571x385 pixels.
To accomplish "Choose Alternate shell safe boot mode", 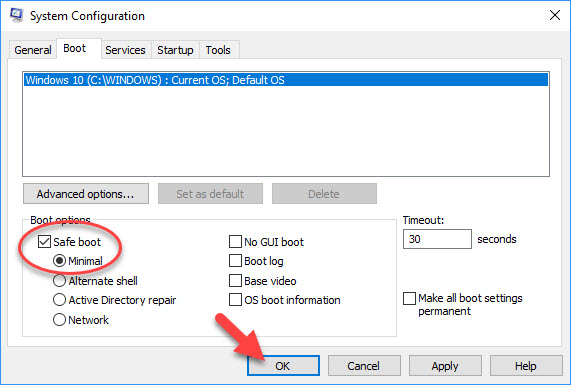I will [59, 281].
